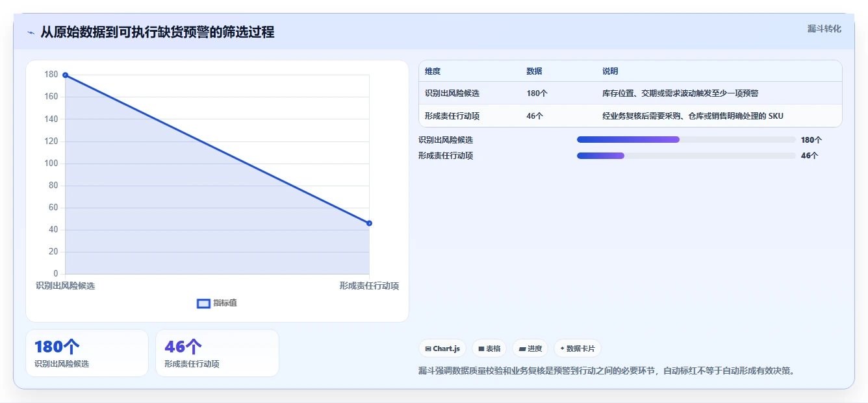The height and width of the screenshot is (403, 868).
Task: Click the chart data point at 180
Action: point(65,75)
